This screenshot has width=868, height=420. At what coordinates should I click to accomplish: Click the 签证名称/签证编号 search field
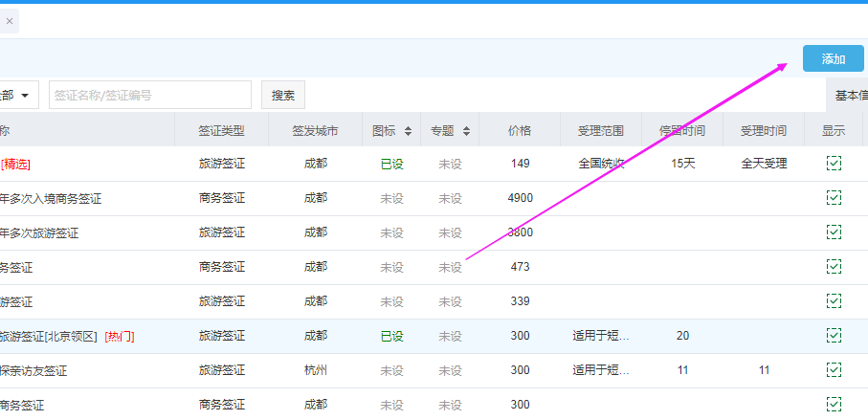(x=149, y=96)
